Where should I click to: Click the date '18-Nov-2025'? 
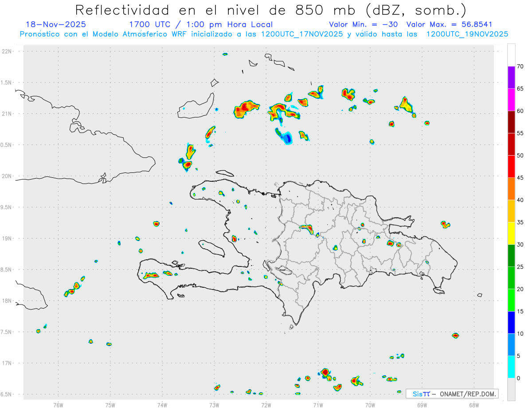click(56, 24)
